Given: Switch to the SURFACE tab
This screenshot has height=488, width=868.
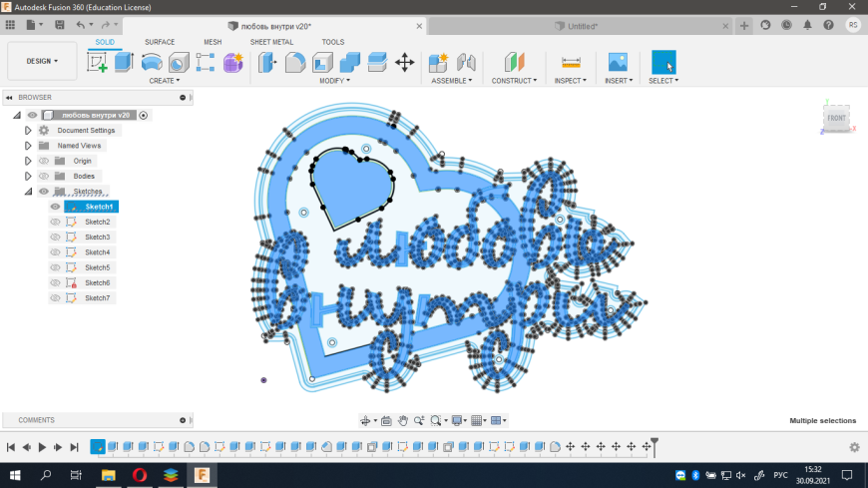Looking at the screenshot, I should [x=160, y=42].
